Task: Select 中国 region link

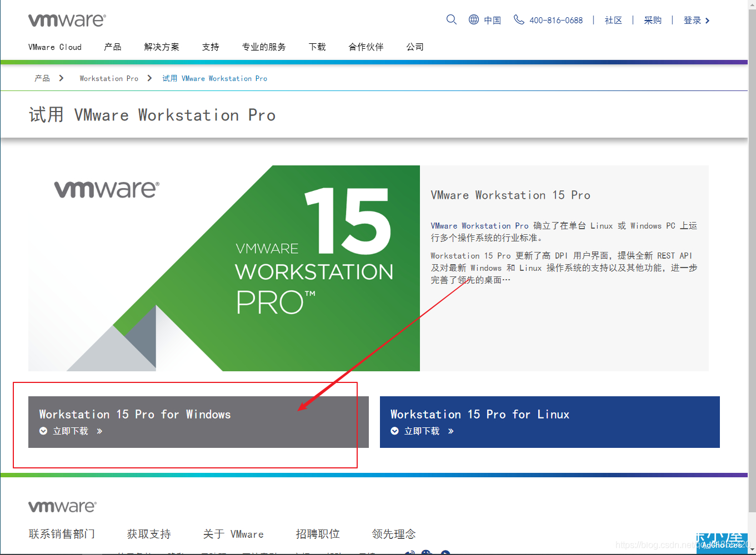Action: 492,21
